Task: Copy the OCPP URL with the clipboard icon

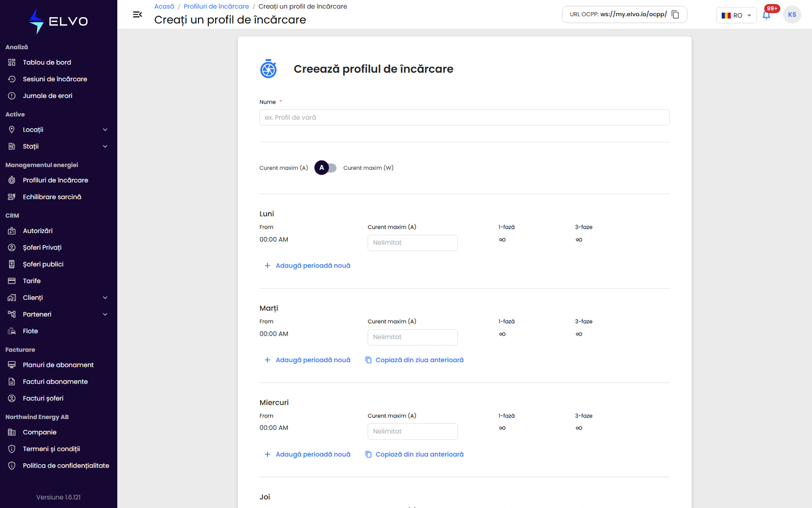Action: click(x=675, y=14)
